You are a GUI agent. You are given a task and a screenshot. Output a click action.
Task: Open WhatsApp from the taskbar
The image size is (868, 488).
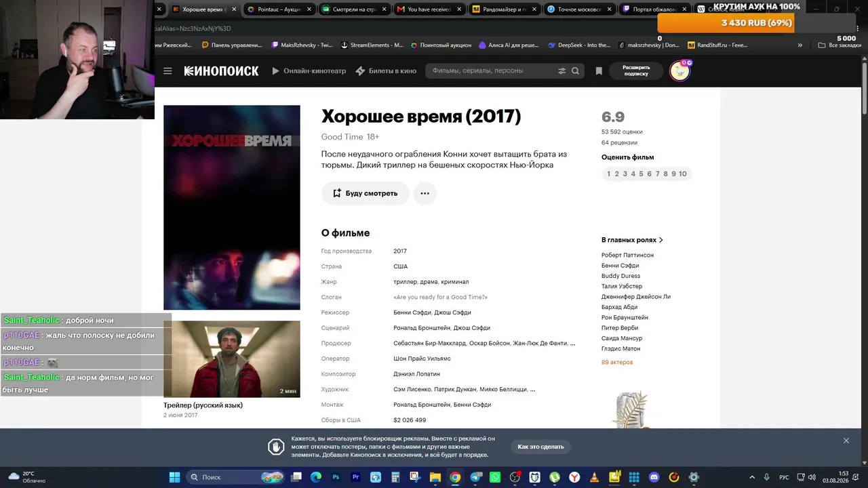tap(495, 477)
